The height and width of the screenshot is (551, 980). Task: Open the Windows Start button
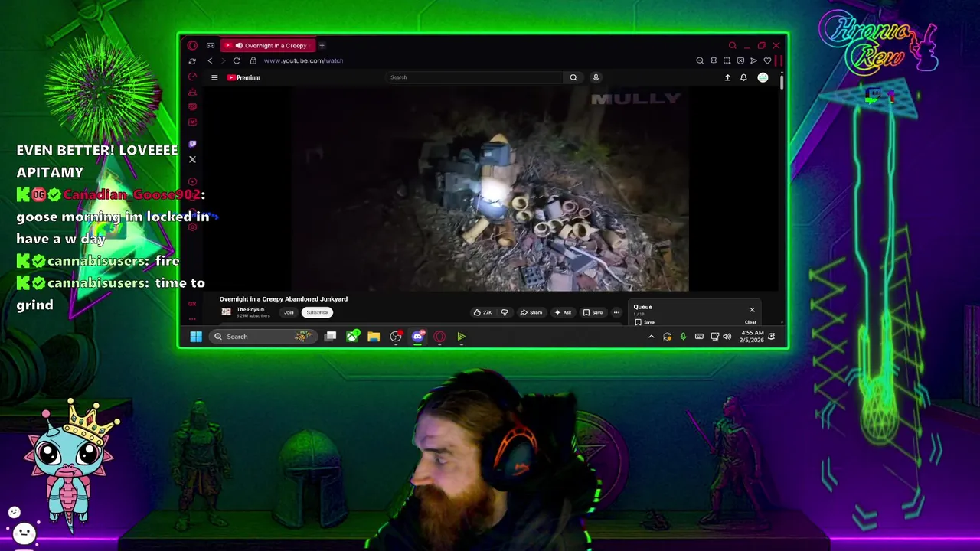tap(196, 337)
